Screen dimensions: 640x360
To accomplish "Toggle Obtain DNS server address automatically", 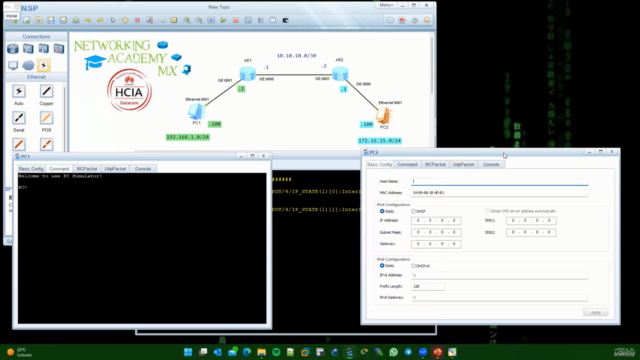I will click(487, 211).
